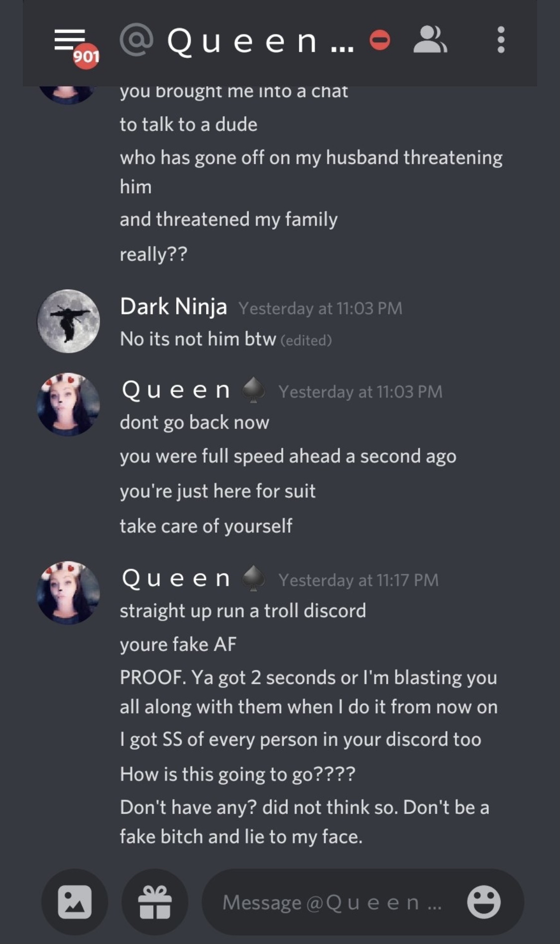Open the three-dot more options menu
This screenshot has height=944, width=560.
(x=501, y=40)
